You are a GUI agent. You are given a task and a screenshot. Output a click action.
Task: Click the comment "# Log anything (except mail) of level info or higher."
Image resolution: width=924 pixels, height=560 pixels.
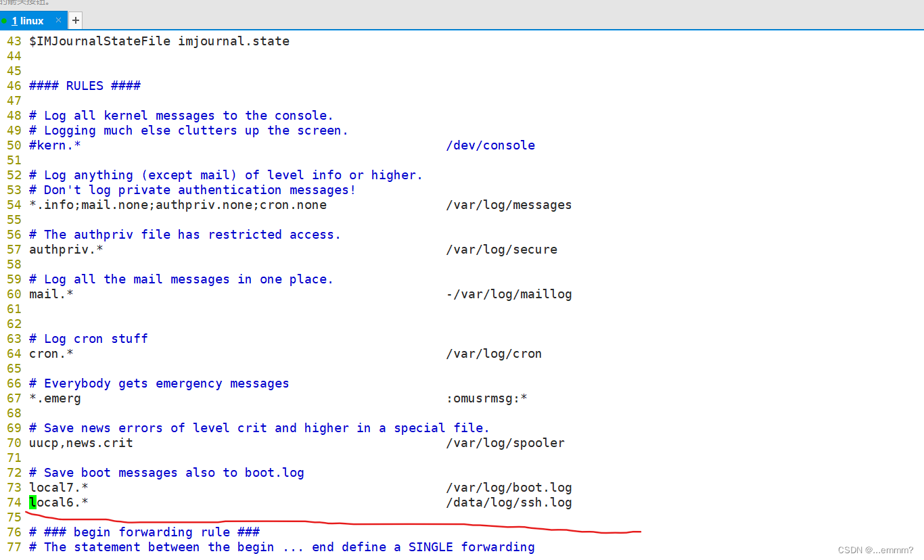point(226,175)
